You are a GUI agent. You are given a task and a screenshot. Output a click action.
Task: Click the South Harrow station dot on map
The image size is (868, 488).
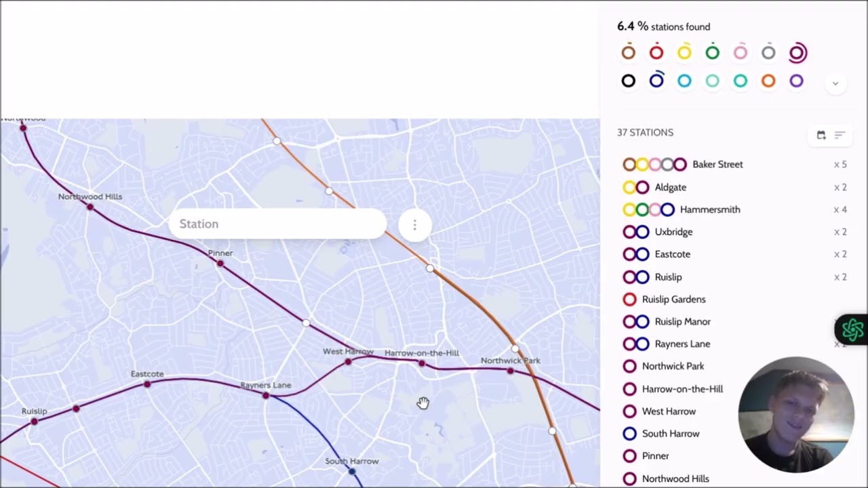351,472
